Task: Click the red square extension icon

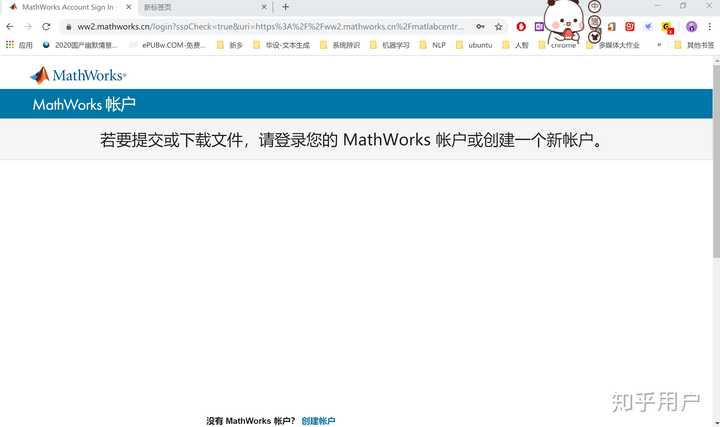Action: [630, 27]
